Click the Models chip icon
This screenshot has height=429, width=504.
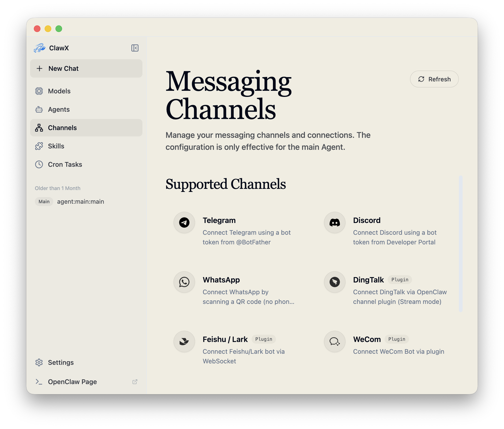39,91
